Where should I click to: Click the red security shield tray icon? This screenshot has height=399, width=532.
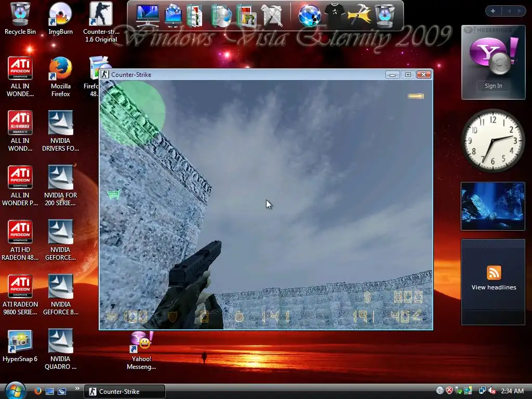[449, 391]
